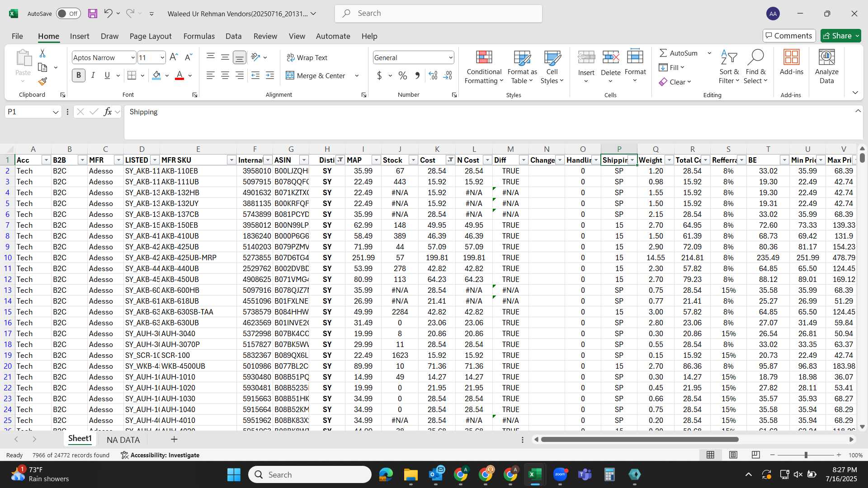Open filter dropdown for Shipping column
868x488 pixels.
632,160
